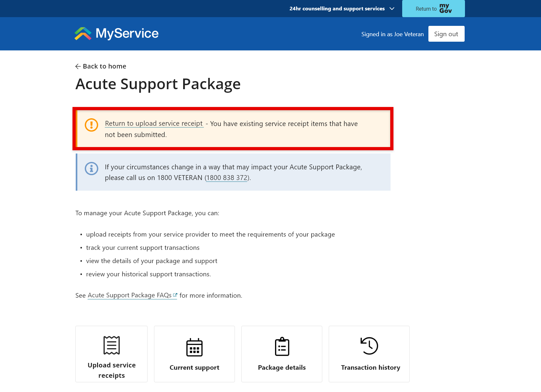Open Return to upload service receipt link

[x=154, y=123]
